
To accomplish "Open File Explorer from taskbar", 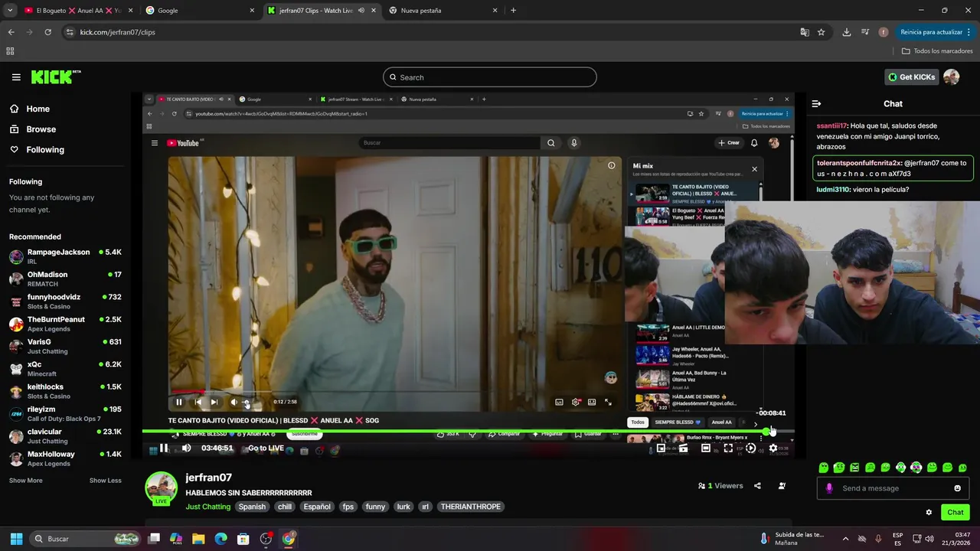I will tap(198, 539).
